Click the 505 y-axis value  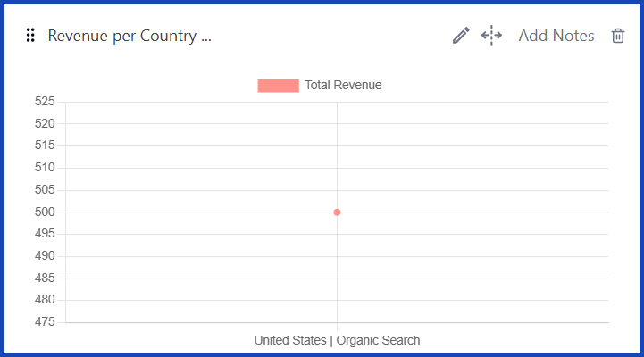45,189
